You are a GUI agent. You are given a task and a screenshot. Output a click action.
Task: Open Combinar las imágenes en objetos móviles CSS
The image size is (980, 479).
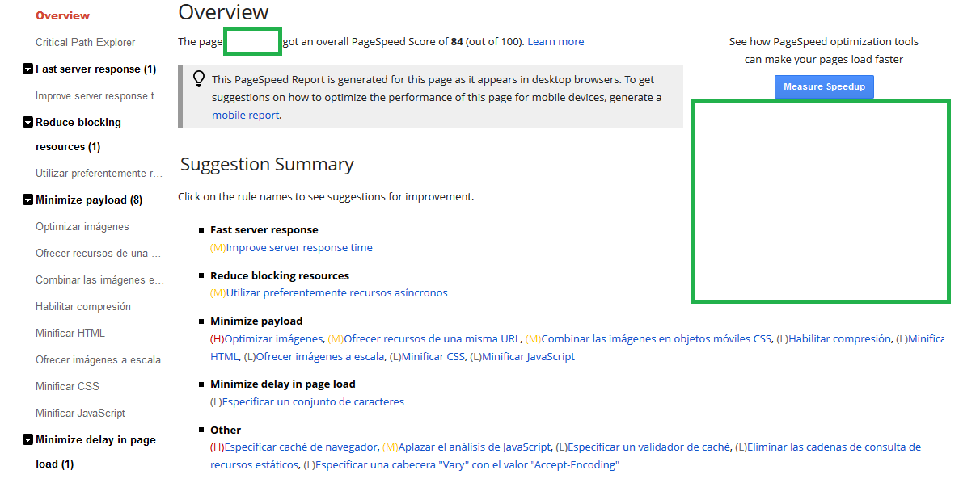pyautogui.click(x=657, y=339)
